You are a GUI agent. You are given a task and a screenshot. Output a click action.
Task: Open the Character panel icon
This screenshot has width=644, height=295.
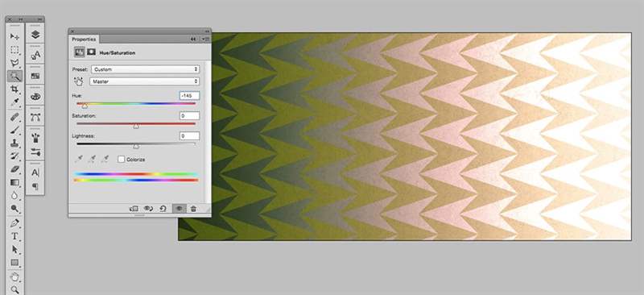pos(35,172)
